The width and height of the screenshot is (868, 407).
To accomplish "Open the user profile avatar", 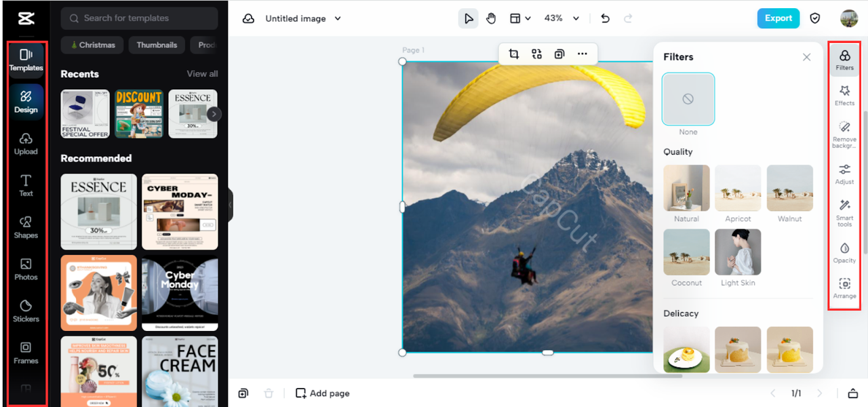I will pos(849,18).
